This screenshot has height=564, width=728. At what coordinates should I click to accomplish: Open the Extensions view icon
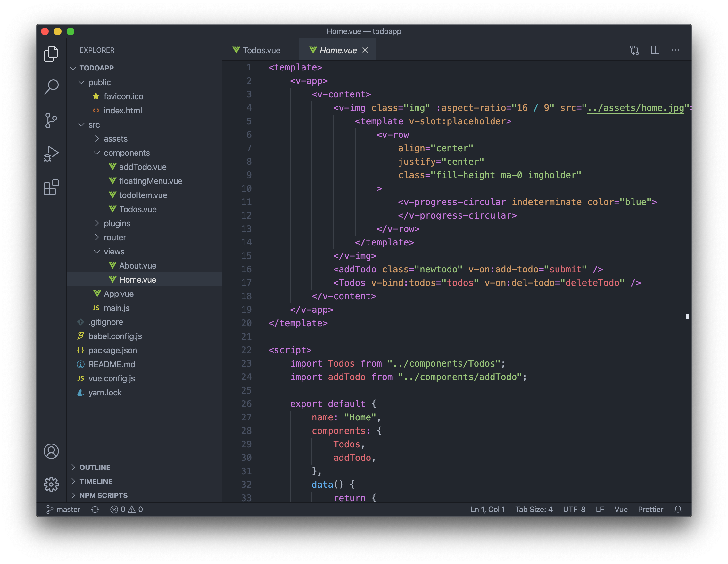pyautogui.click(x=51, y=187)
